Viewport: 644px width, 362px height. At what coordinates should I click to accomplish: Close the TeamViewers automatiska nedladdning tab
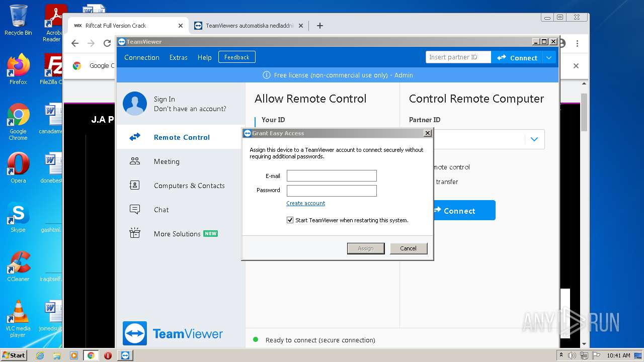[301, 26]
